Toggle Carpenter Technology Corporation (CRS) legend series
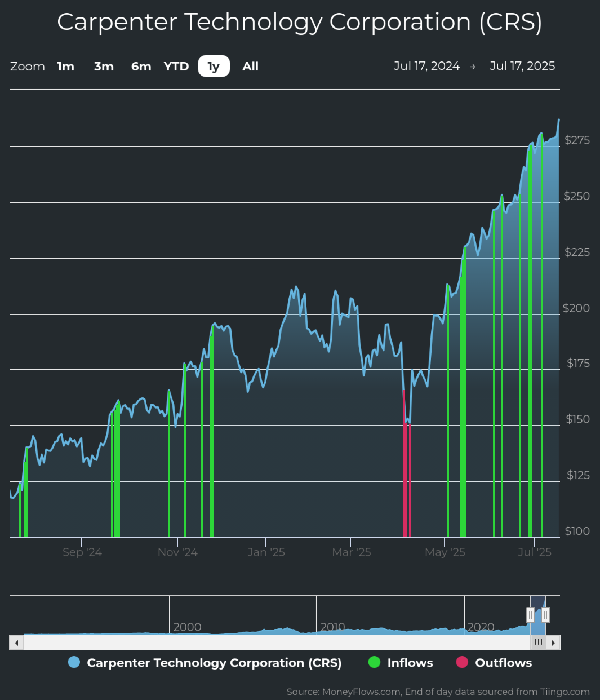600x700 pixels. 205,663
